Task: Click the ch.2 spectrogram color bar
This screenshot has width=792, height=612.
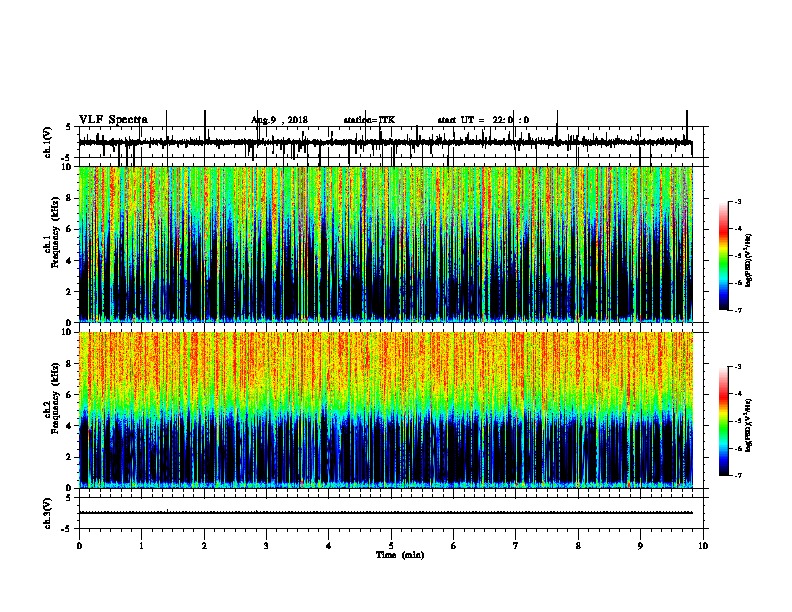Action: tap(723, 421)
